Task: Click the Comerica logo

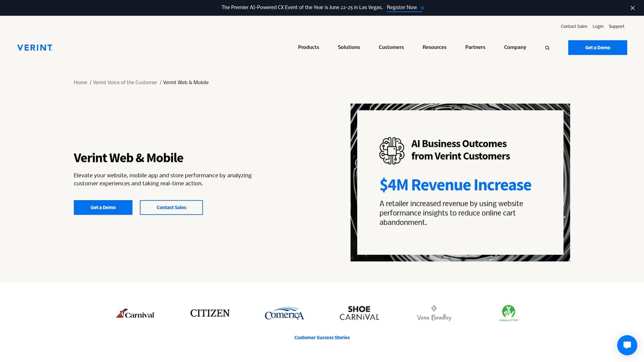Action: [x=284, y=313]
